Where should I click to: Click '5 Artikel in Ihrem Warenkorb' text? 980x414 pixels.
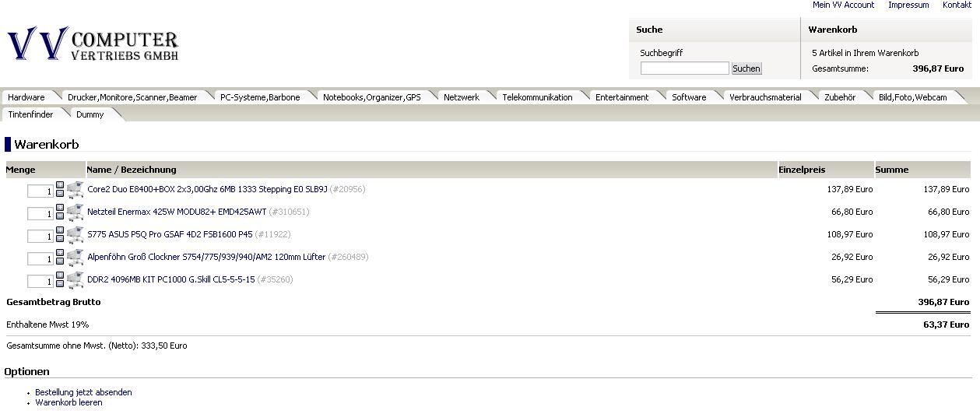coord(865,53)
